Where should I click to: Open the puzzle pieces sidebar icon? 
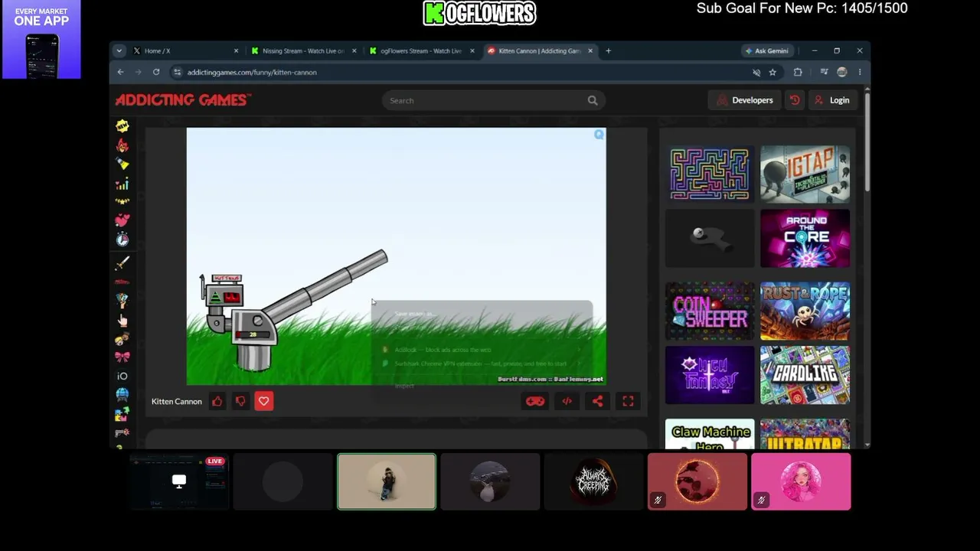122,414
